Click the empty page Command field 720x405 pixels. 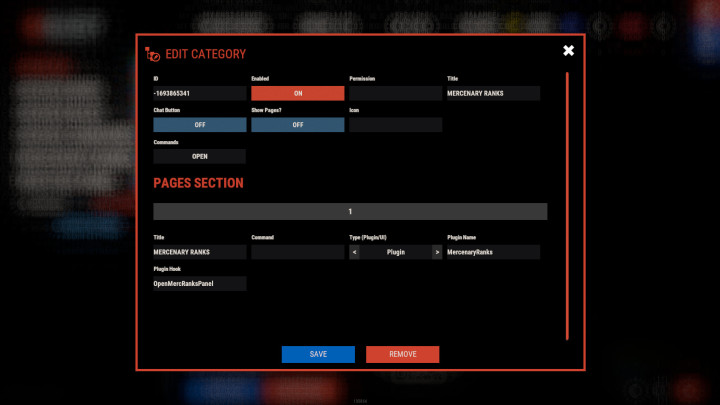(x=297, y=253)
